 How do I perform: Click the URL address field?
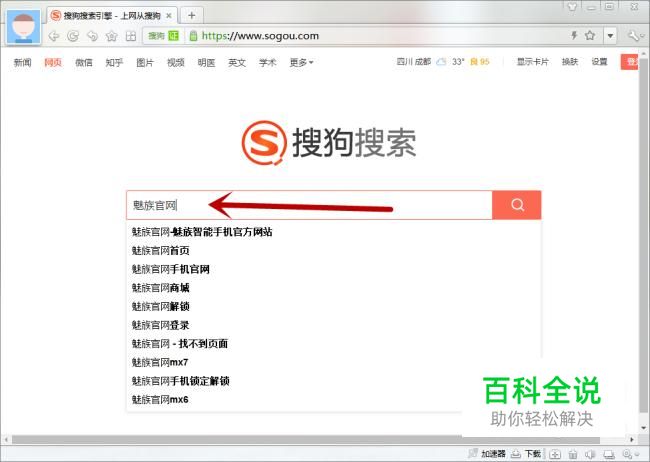(x=260, y=36)
